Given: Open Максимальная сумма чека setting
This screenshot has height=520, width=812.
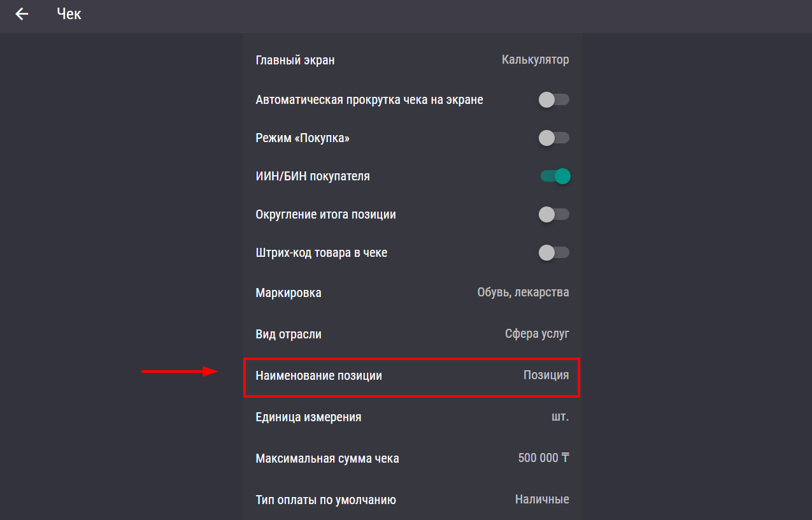Looking at the screenshot, I should (412, 458).
